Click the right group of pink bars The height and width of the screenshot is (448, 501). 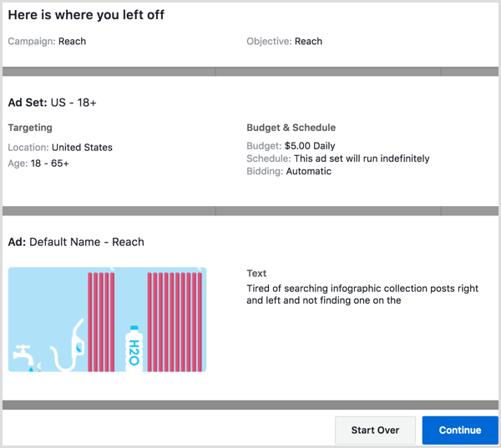pyautogui.click(x=175, y=321)
